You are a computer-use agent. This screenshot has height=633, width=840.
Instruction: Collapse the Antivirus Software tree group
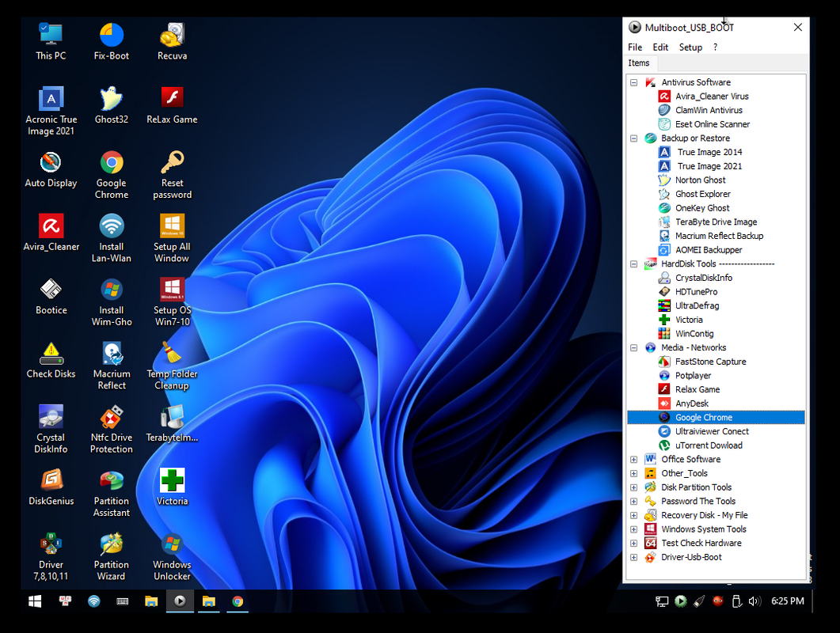(x=633, y=82)
